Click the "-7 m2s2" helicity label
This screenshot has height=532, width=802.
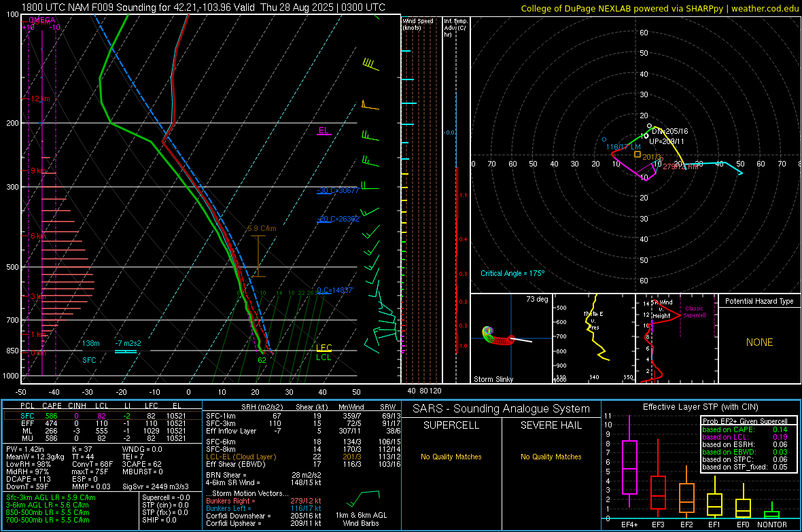point(128,343)
